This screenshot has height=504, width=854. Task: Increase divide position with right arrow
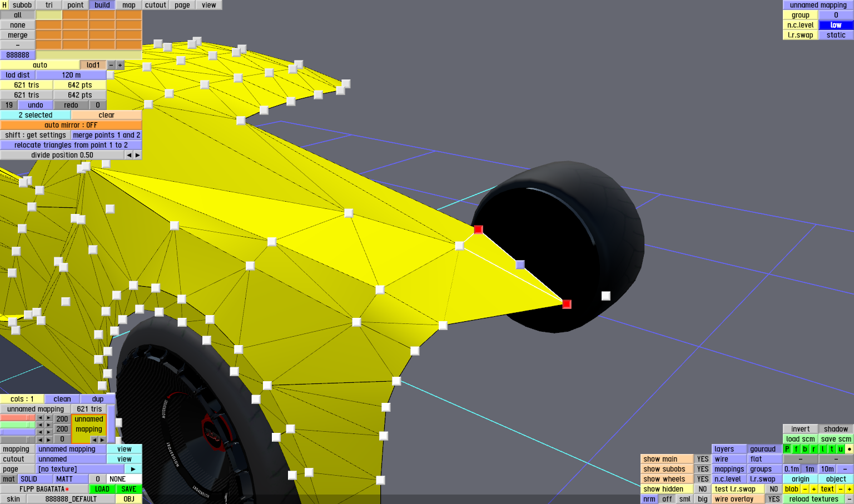pos(138,155)
